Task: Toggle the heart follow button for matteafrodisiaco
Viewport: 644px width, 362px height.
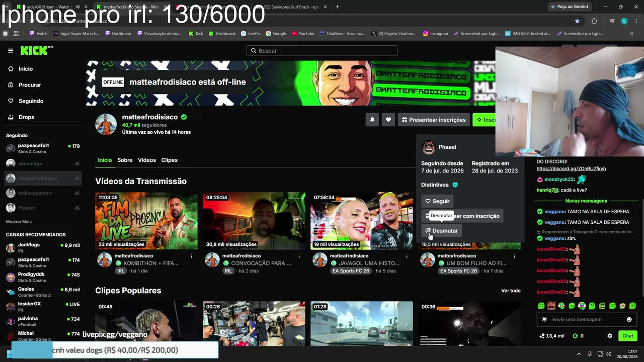Action: click(388, 120)
